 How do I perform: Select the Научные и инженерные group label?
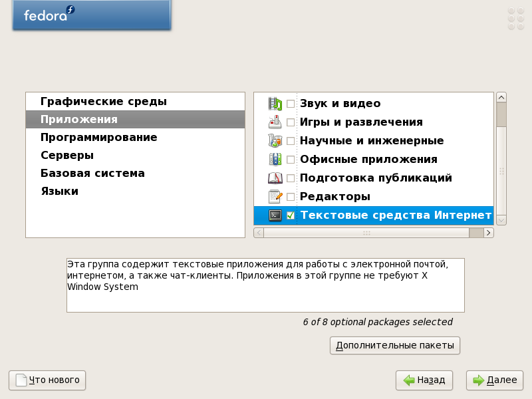point(372,141)
